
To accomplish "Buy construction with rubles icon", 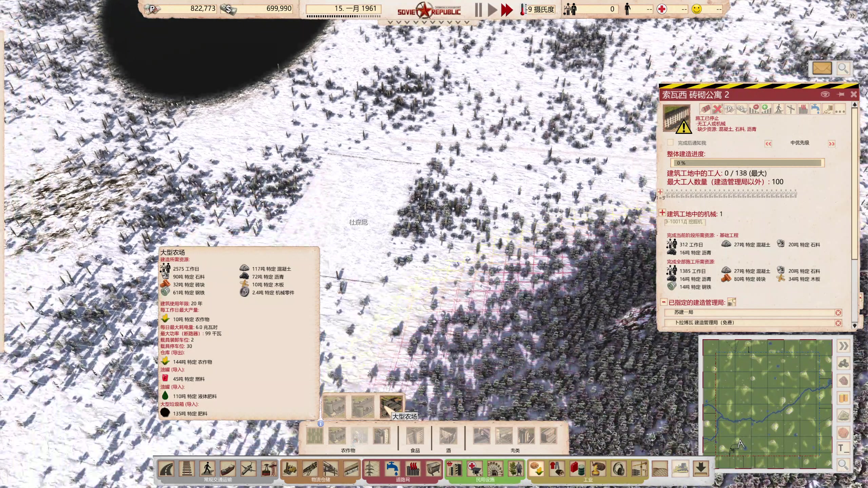I will (x=729, y=109).
